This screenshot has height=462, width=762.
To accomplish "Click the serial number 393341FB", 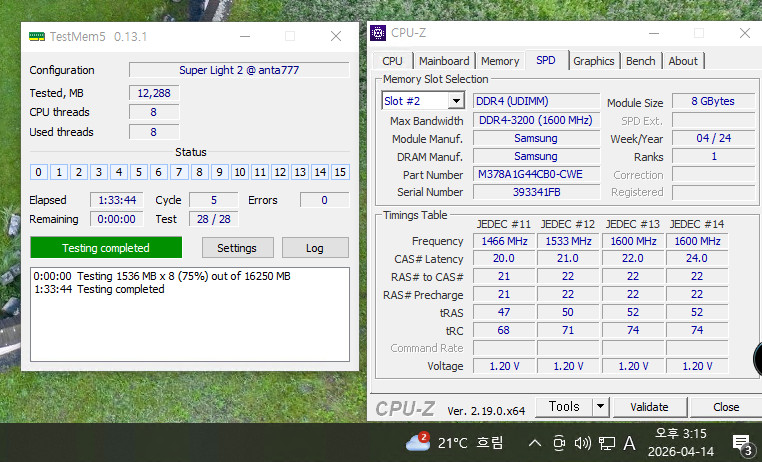I will 537,192.
